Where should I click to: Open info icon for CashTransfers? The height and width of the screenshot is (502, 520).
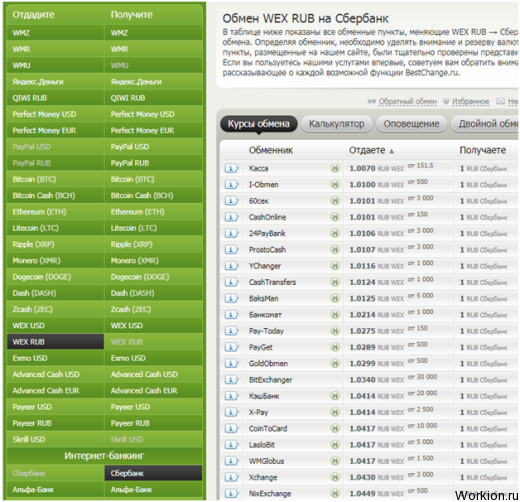pos(231,282)
